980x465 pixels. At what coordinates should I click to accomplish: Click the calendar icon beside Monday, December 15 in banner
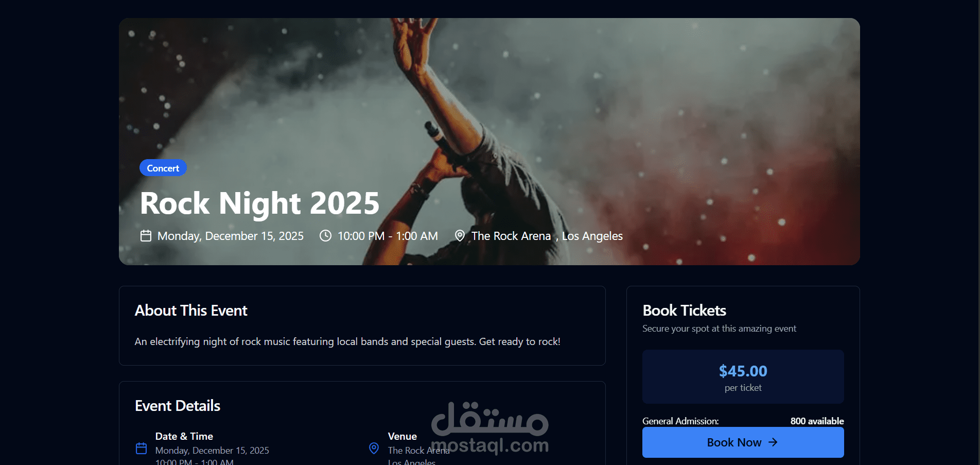pyautogui.click(x=146, y=236)
